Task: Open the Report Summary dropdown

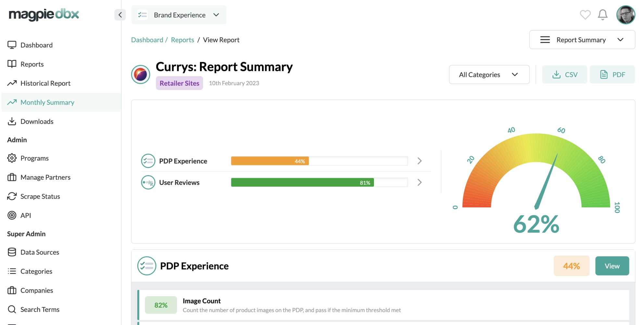Action: click(x=582, y=40)
